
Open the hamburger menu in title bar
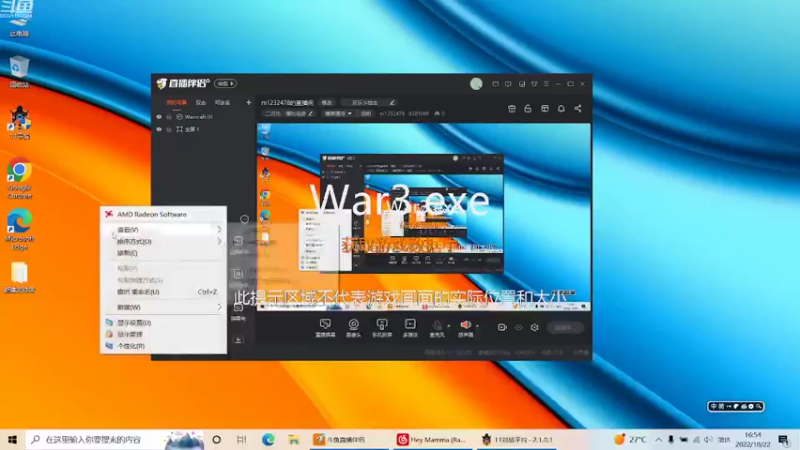(546, 84)
